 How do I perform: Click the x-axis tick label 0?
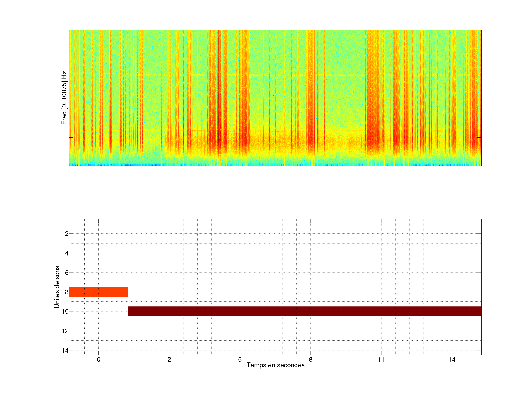tap(98, 359)
